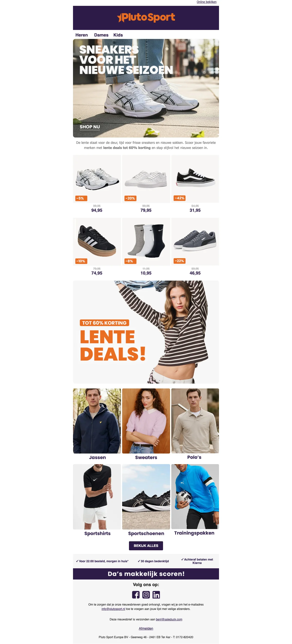Open the Facebook social icon
Screen dimensions: 292x644
(x=136, y=595)
